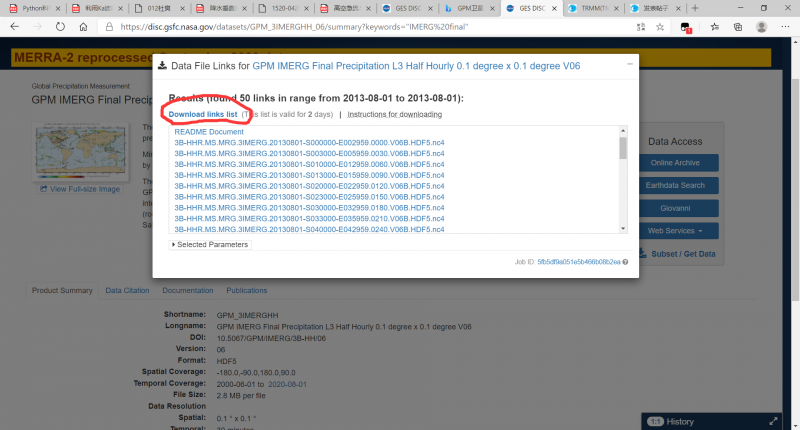Viewport: 800px width, 430px height.
Task: Select the Product Summary tab
Action: click(x=62, y=290)
